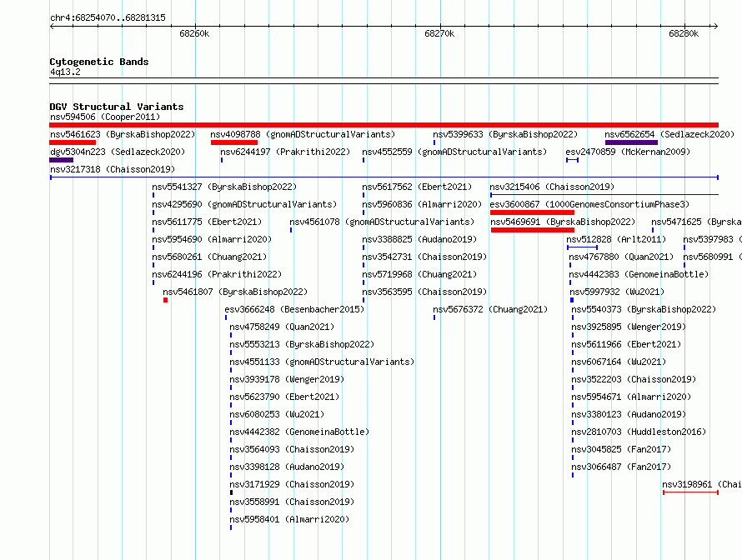This screenshot has height=560, width=742.
Task: Click the red bar under esv3600867
Action: 533,212
